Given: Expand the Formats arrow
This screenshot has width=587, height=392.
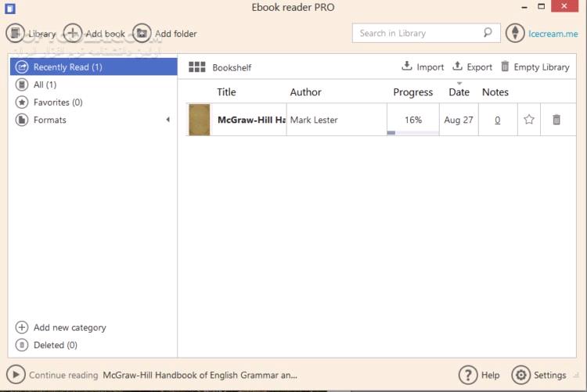Looking at the screenshot, I should [x=168, y=120].
